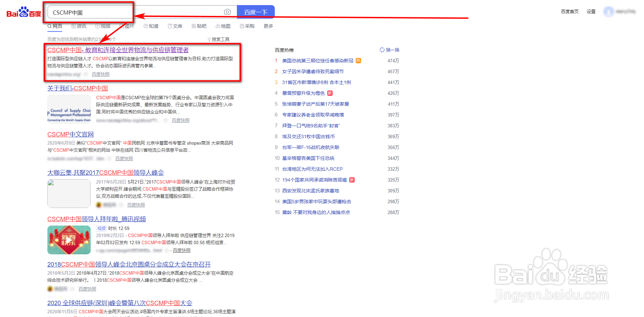Open hot item 台湾地区为何无法加入RCEP
644x317 pixels.
click(x=312, y=169)
